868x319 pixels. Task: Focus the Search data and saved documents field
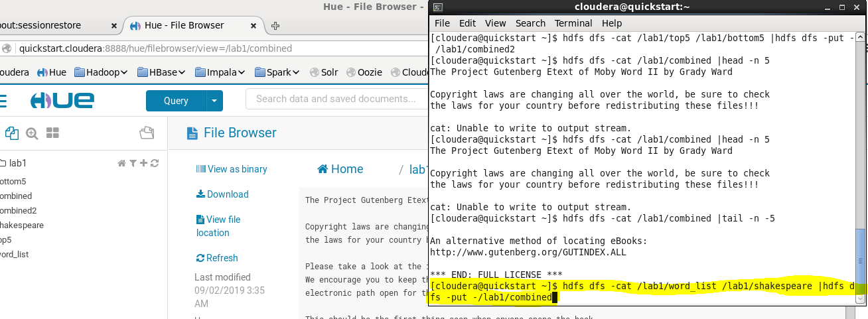tap(336, 99)
